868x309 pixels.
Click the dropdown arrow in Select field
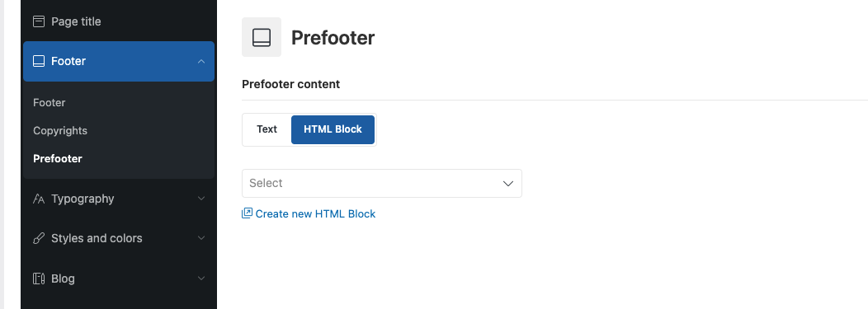pyautogui.click(x=508, y=184)
